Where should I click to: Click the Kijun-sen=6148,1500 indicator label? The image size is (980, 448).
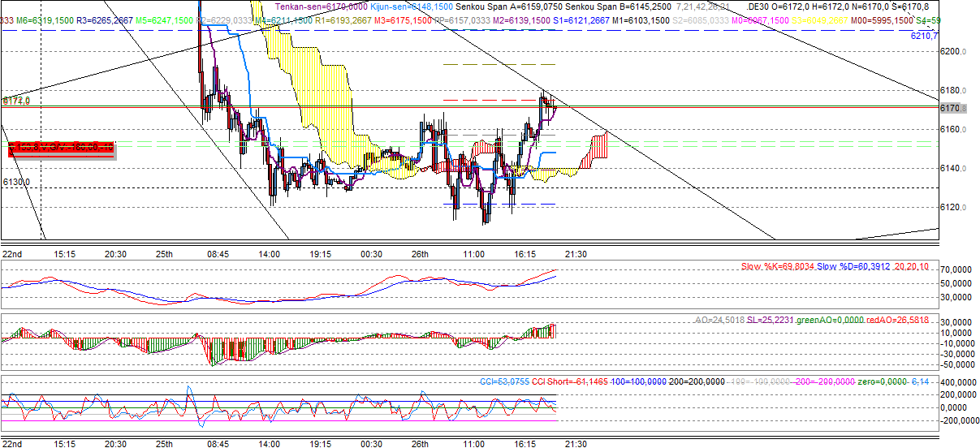pos(412,6)
